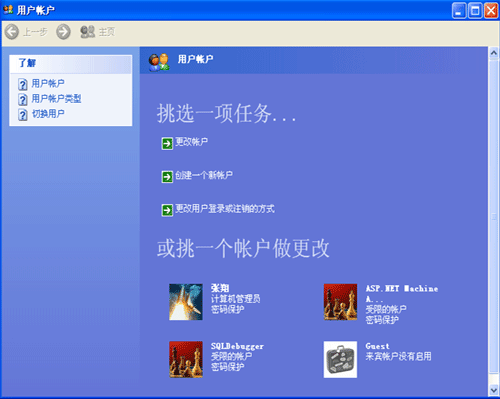Click the green arrow beside 更改帐户
Image resolution: width=500 pixels, height=399 pixels.
[x=167, y=144]
